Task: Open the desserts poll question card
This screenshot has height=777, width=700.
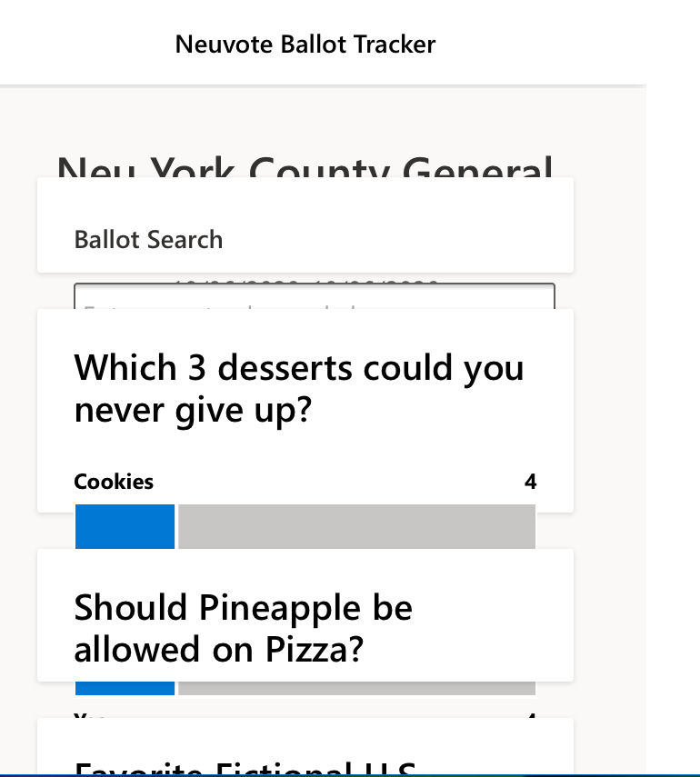Action: [305, 411]
